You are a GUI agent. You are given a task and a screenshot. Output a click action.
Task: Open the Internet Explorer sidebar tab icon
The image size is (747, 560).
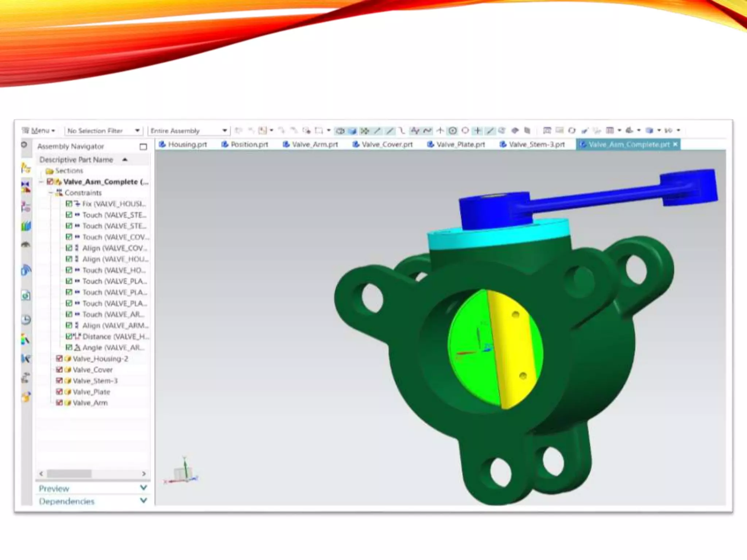pyautogui.click(x=26, y=270)
